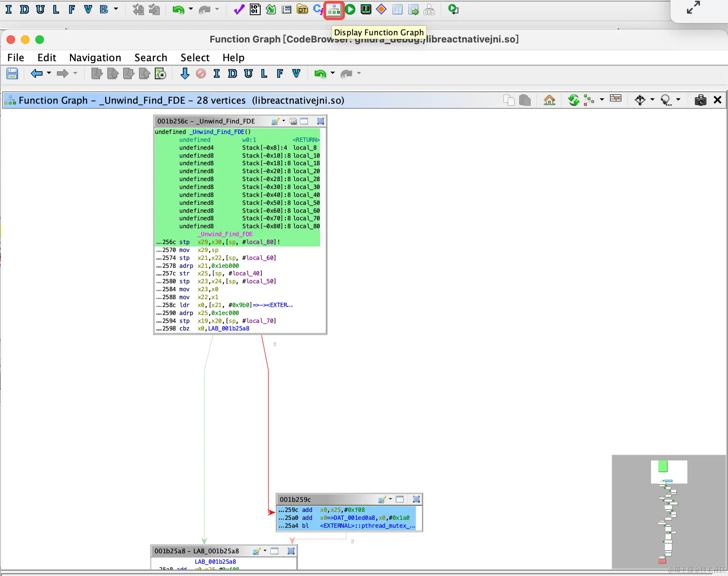Screen dimensions: 728x576
Task: Open block 001b256c background color dropdown
Action: point(284,121)
